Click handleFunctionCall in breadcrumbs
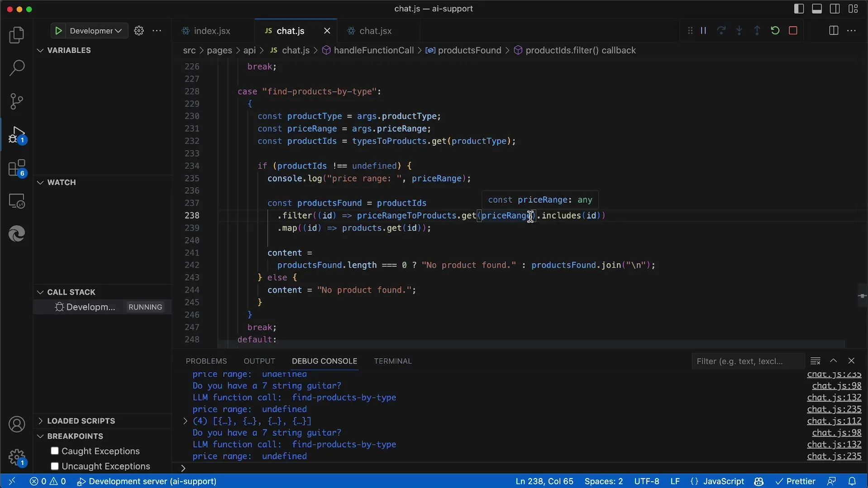Viewport: 868px width, 488px height. click(x=373, y=50)
